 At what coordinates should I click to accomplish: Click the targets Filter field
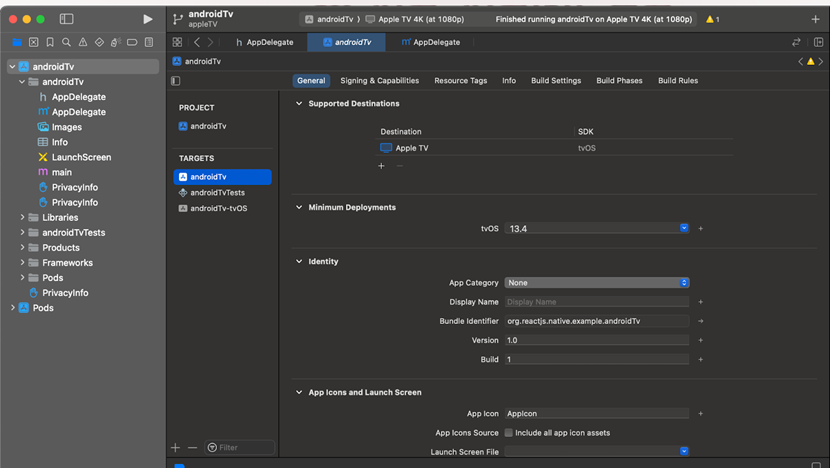(240, 447)
